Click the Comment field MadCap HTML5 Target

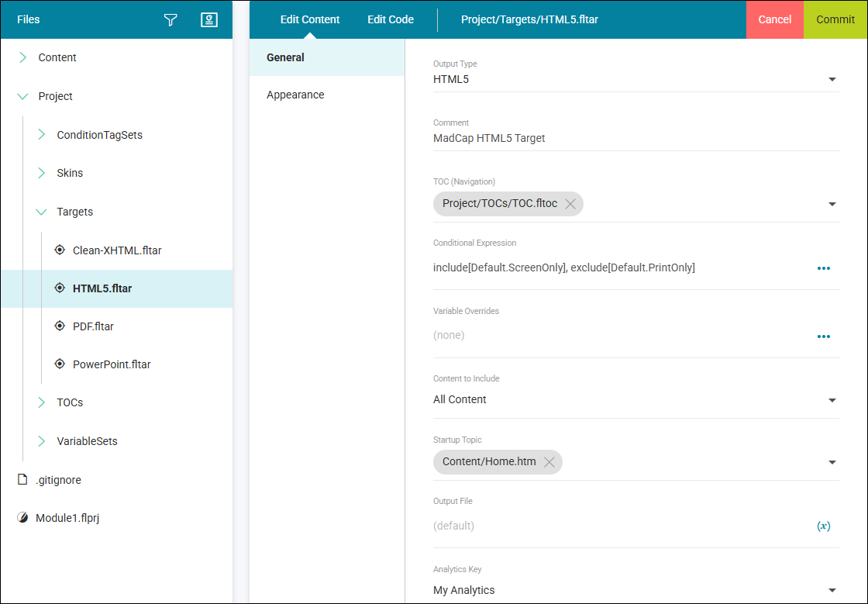[x=635, y=139]
